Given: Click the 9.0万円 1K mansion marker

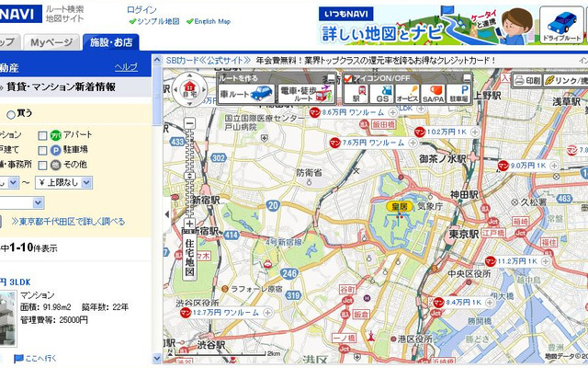Looking at the screenshot, I should [x=503, y=166].
